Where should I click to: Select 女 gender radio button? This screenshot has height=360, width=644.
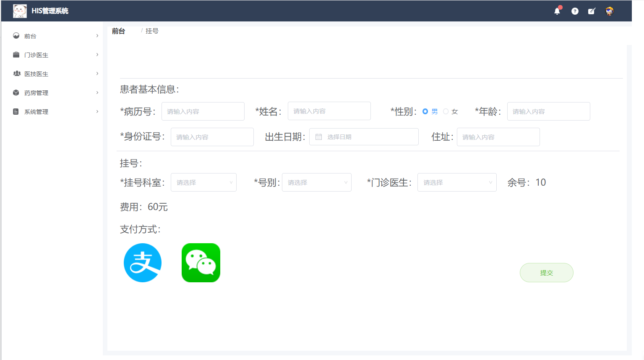[446, 111]
